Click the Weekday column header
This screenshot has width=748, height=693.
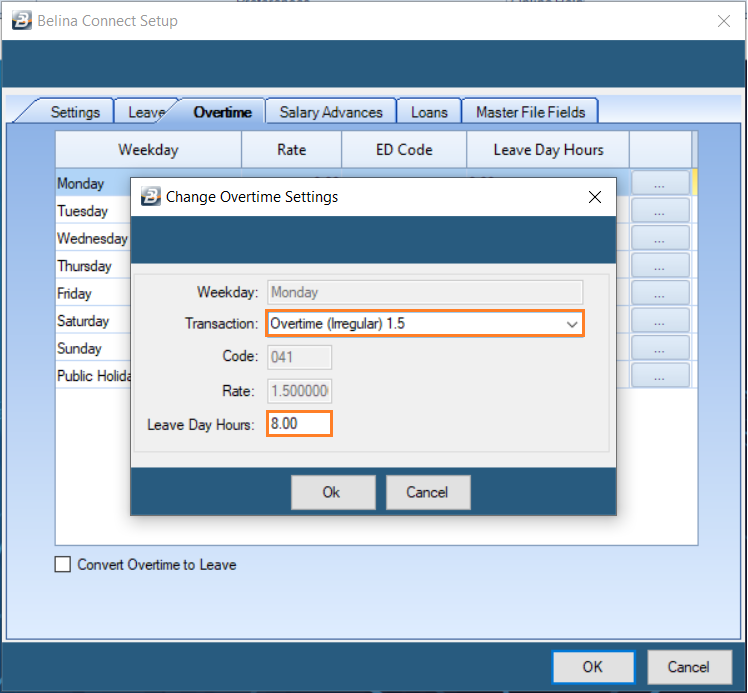click(x=148, y=150)
